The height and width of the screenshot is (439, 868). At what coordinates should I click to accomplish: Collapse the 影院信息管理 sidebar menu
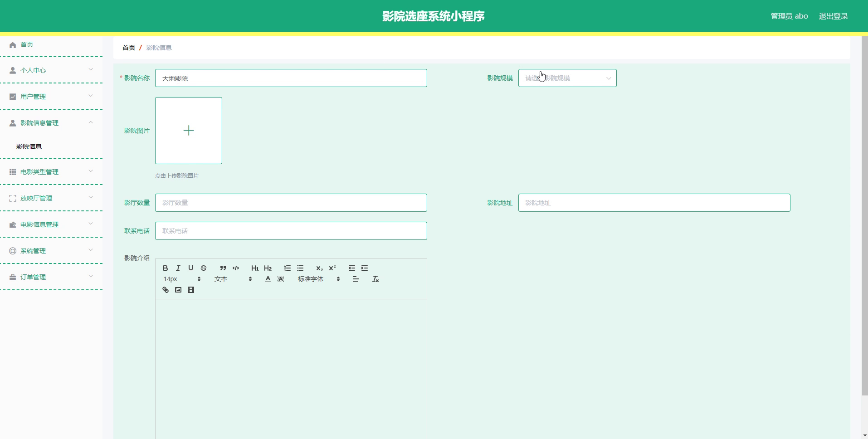(x=51, y=123)
